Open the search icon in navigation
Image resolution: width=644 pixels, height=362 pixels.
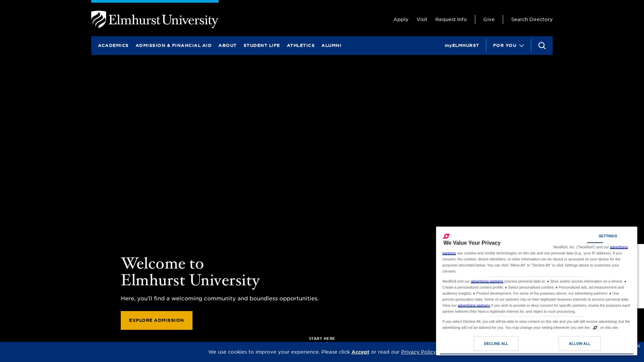tap(542, 46)
